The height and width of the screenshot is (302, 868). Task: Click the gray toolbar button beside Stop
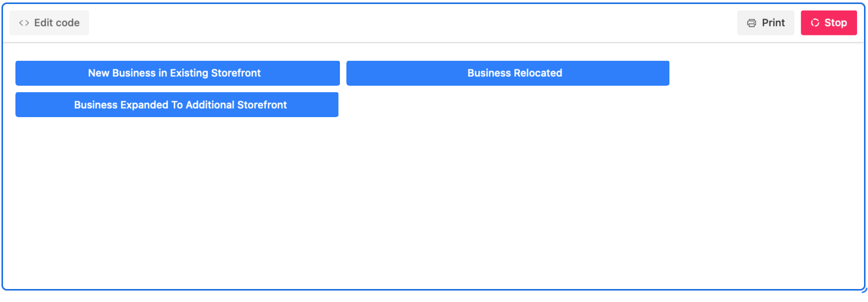pos(765,23)
